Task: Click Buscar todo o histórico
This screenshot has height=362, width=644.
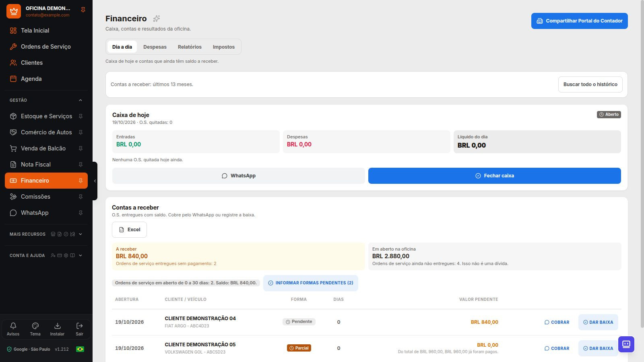Action: pyautogui.click(x=590, y=84)
